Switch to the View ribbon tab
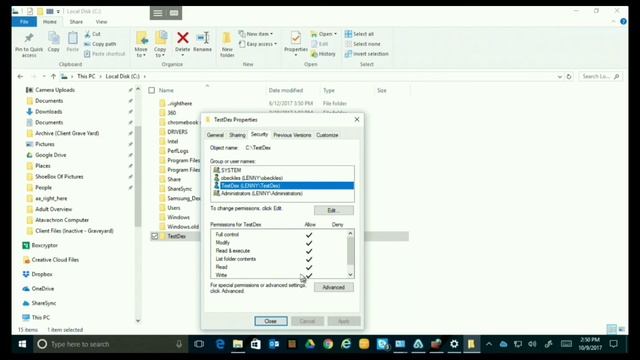The image size is (640, 360). [x=101, y=22]
